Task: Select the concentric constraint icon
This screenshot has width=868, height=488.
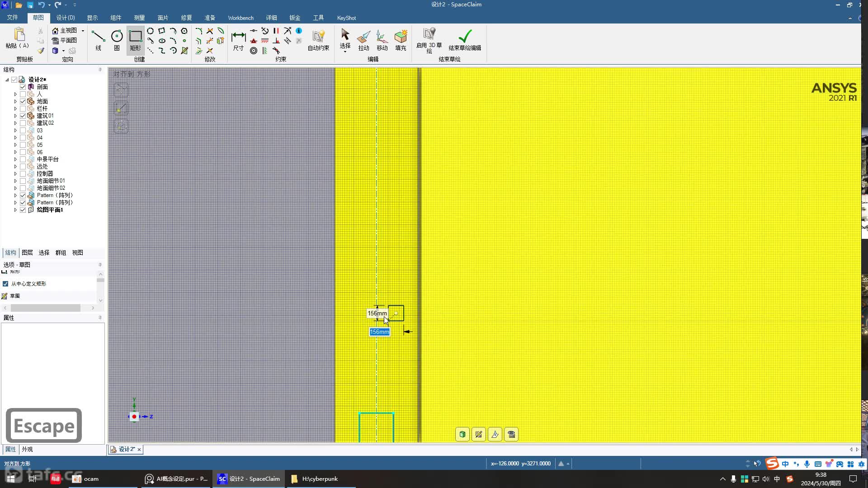Action: coord(254,51)
